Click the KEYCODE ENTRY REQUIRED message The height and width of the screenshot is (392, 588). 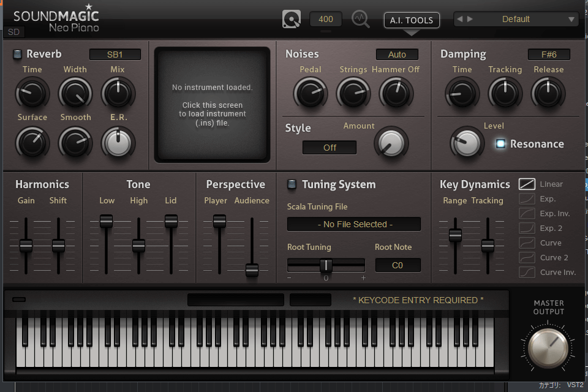coord(418,300)
